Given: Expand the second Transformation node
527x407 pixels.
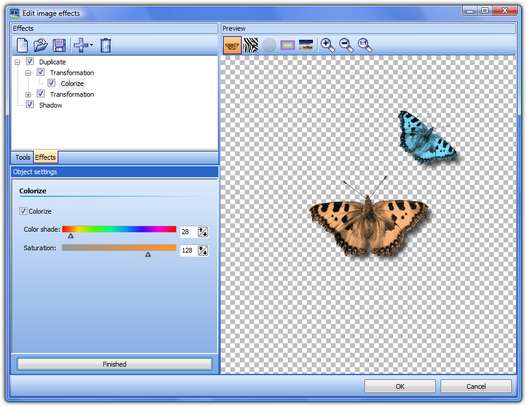Looking at the screenshot, I should point(28,94).
